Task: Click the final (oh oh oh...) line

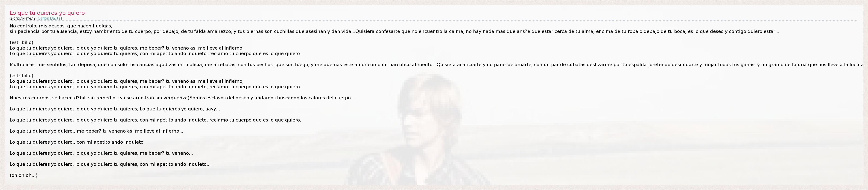Action: (x=23, y=175)
